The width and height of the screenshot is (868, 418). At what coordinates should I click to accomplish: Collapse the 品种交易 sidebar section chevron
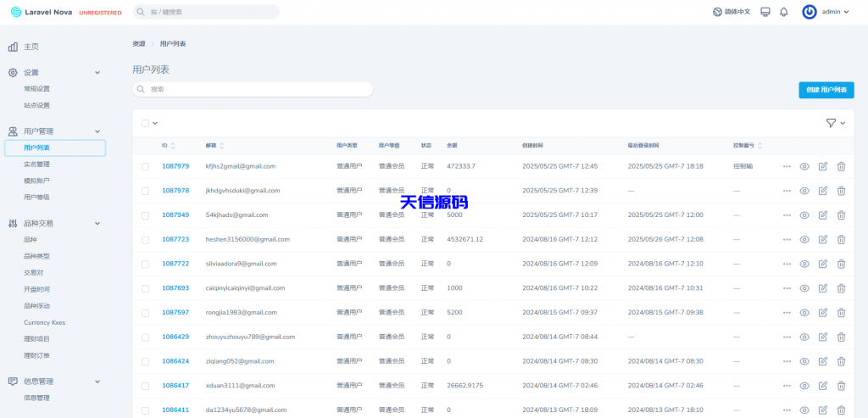pyautogui.click(x=97, y=223)
